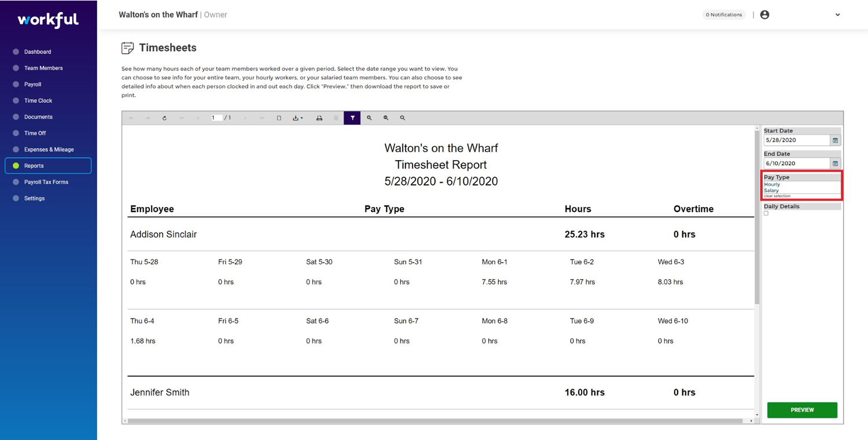Click the 8.03 hrs value

[x=670, y=282]
